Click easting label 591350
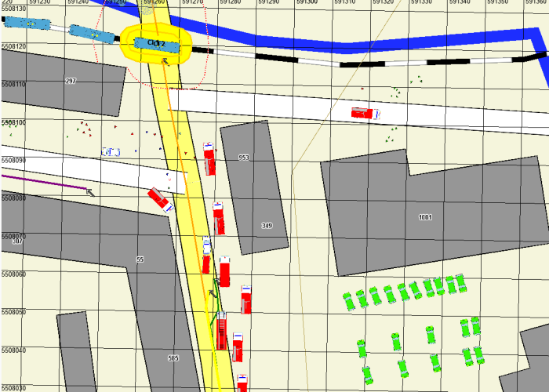The height and width of the screenshot is (392, 549). click(497, 2)
